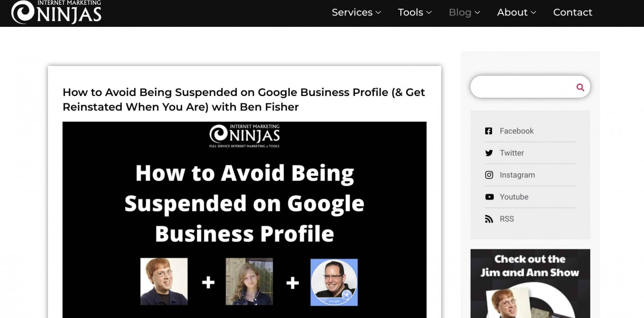Click the middle host photo in banner

tap(249, 282)
